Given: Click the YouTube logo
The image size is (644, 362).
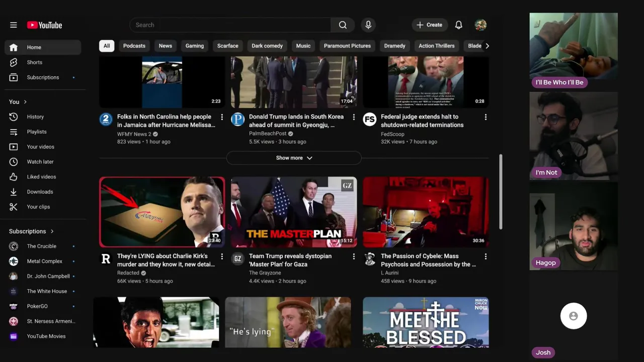Looking at the screenshot, I should (x=44, y=25).
